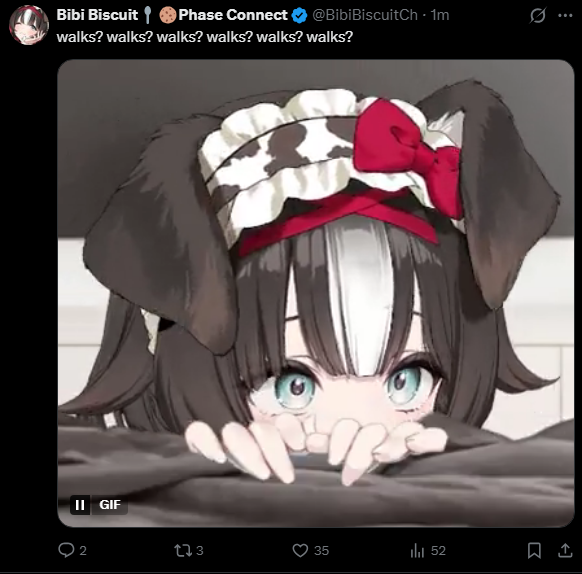Screen dimensions: 582x574
Task: Bookmark this Bibi Biscuit tweet
Action: click(534, 550)
